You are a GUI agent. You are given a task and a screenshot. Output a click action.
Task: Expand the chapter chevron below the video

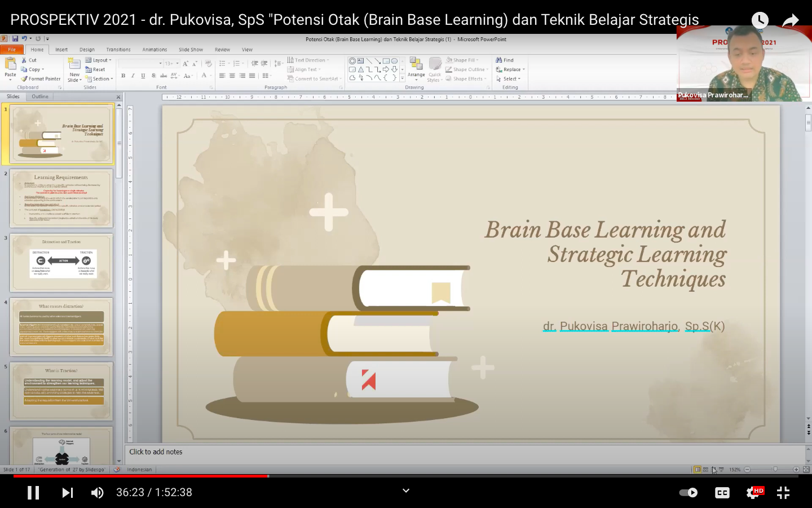(405, 491)
